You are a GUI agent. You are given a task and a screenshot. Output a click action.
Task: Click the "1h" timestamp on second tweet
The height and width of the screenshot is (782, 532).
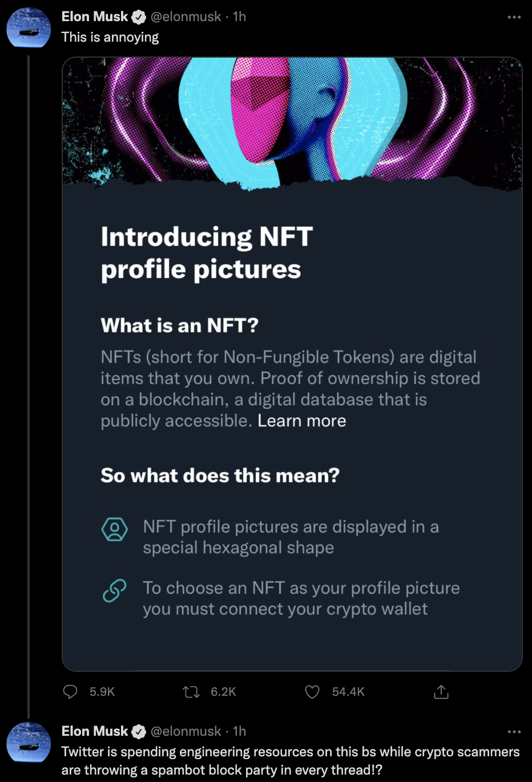(x=239, y=731)
